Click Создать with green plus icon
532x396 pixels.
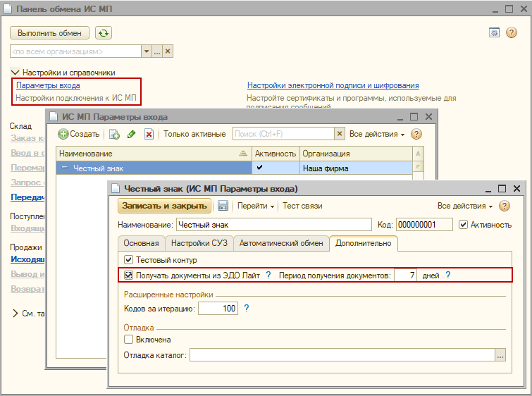click(x=79, y=134)
